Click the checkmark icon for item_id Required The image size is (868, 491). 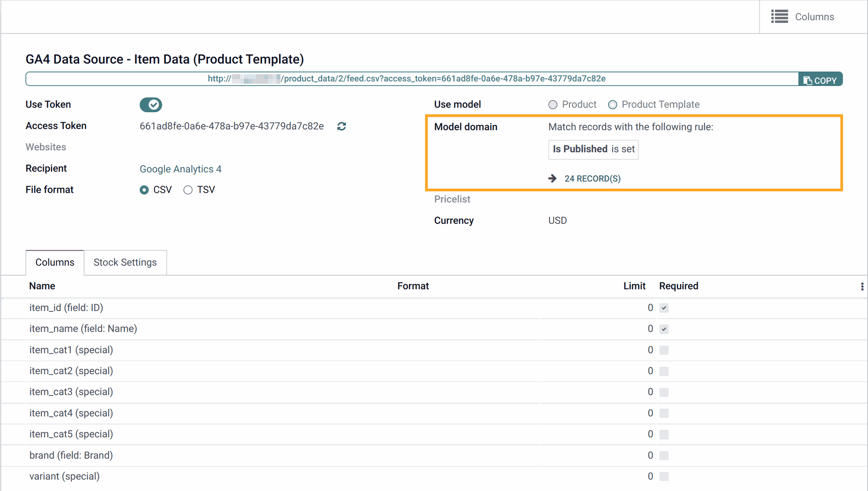tap(664, 307)
